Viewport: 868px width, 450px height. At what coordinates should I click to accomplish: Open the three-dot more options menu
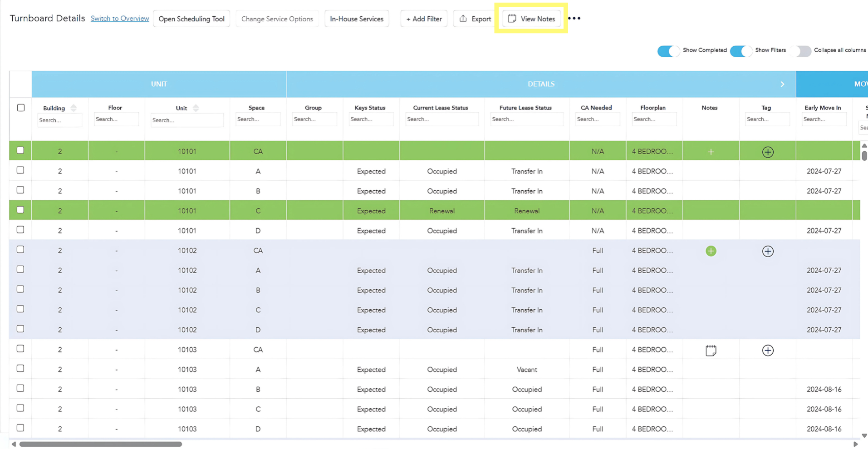coord(574,19)
